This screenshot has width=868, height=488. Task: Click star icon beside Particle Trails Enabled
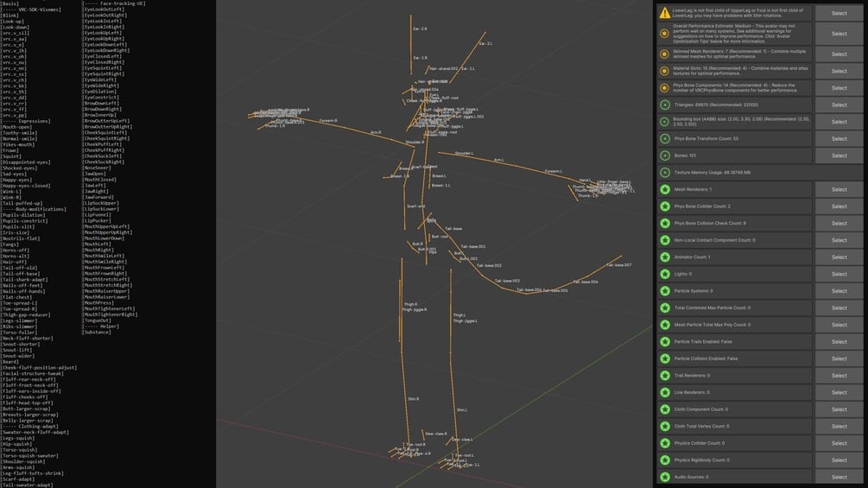click(x=665, y=342)
